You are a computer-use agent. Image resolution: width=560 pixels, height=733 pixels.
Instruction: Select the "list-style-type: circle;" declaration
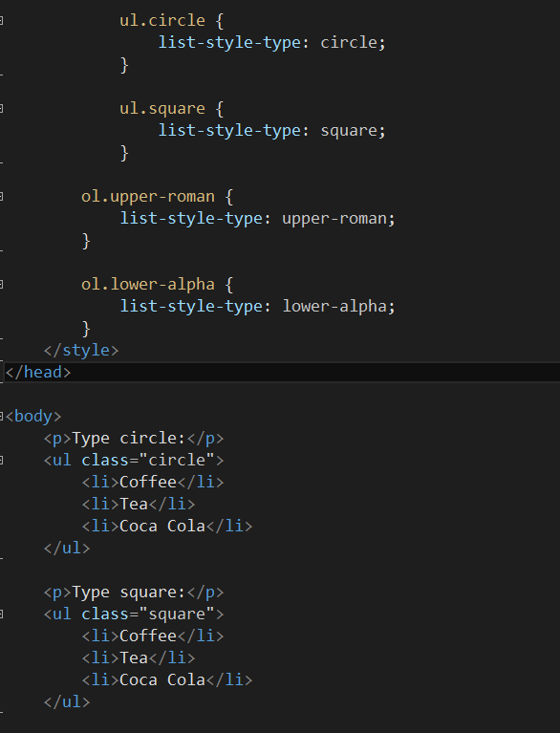click(271, 43)
